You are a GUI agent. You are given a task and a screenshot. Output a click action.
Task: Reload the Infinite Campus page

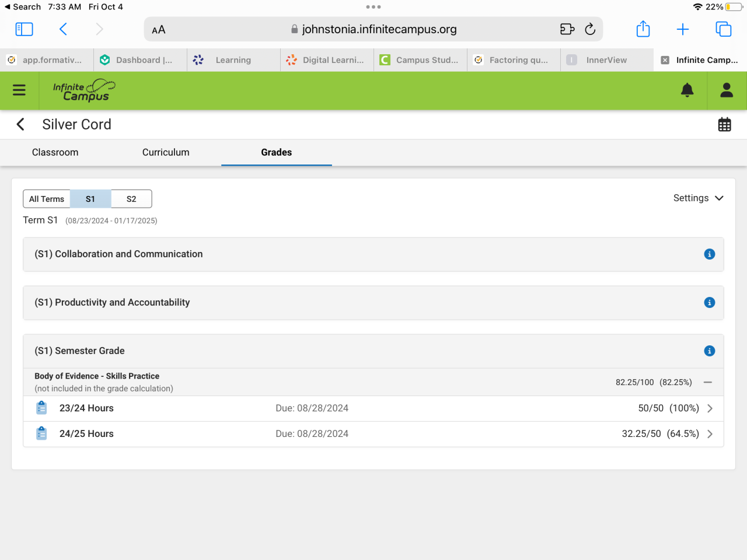click(x=590, y=29)
